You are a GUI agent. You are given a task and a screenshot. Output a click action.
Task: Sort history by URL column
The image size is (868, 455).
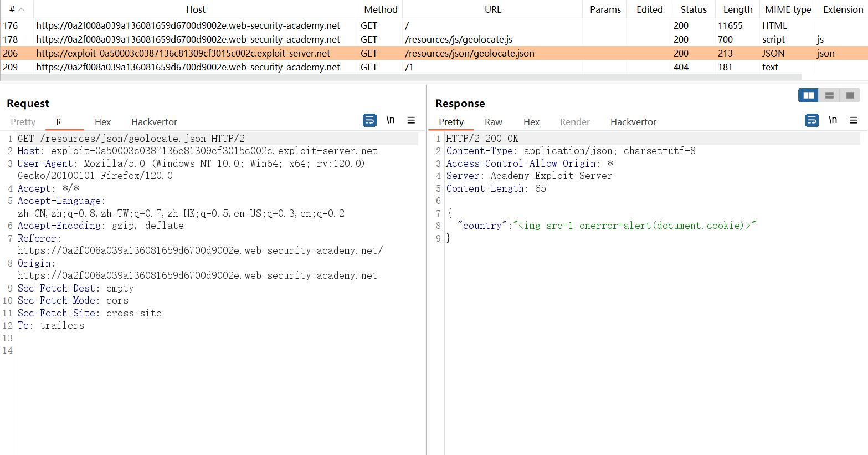coord(492,9)
